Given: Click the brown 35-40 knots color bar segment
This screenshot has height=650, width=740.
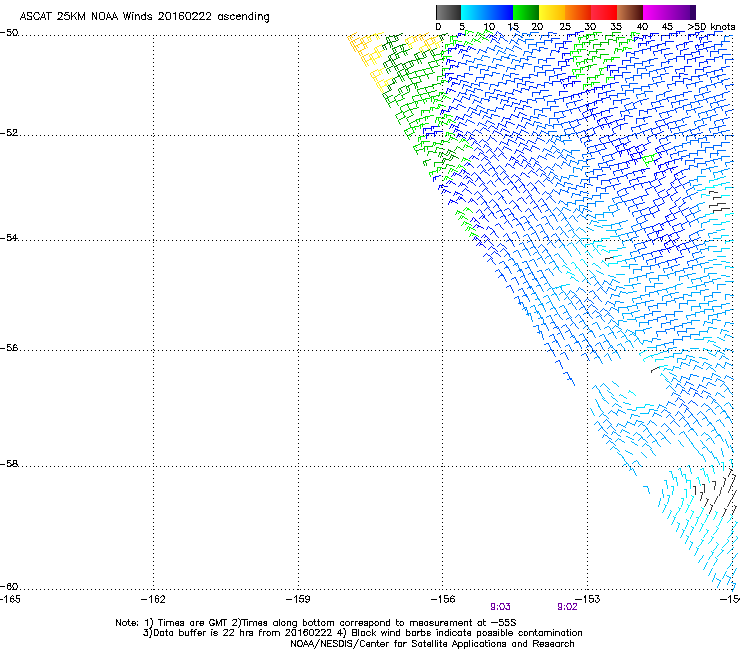Looking at the screenshot, I should point(630,12).
